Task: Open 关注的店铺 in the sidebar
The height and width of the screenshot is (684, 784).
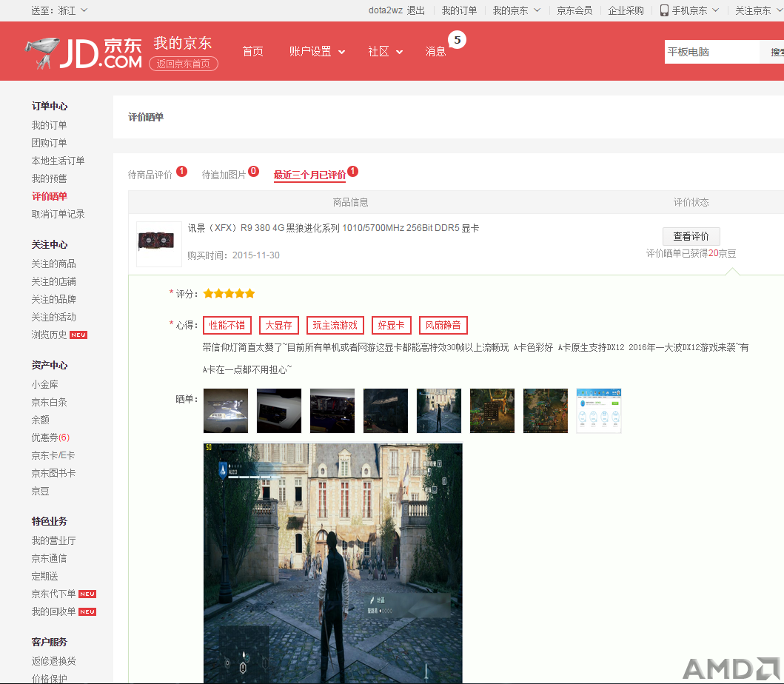Action: (x=53, y=281)
